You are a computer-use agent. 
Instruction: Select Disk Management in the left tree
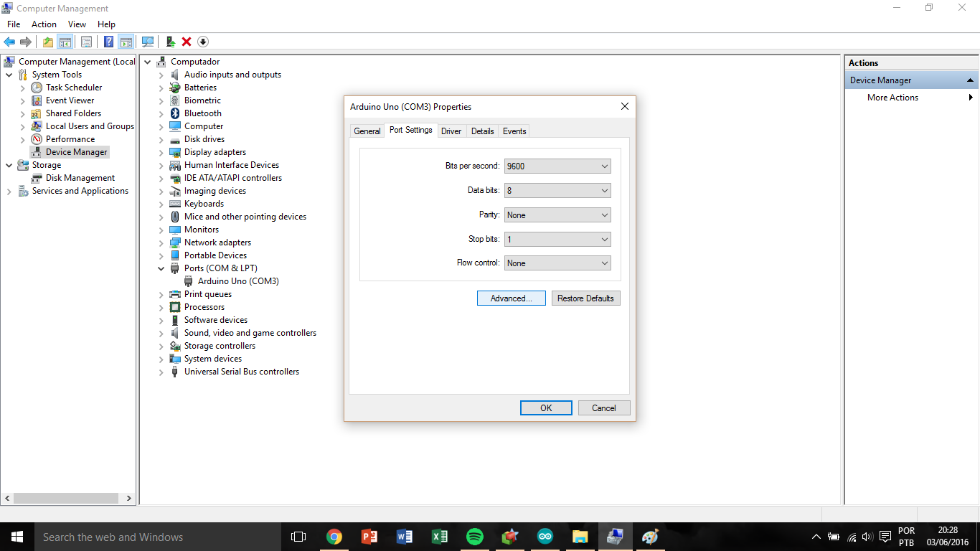coord(80,178)
